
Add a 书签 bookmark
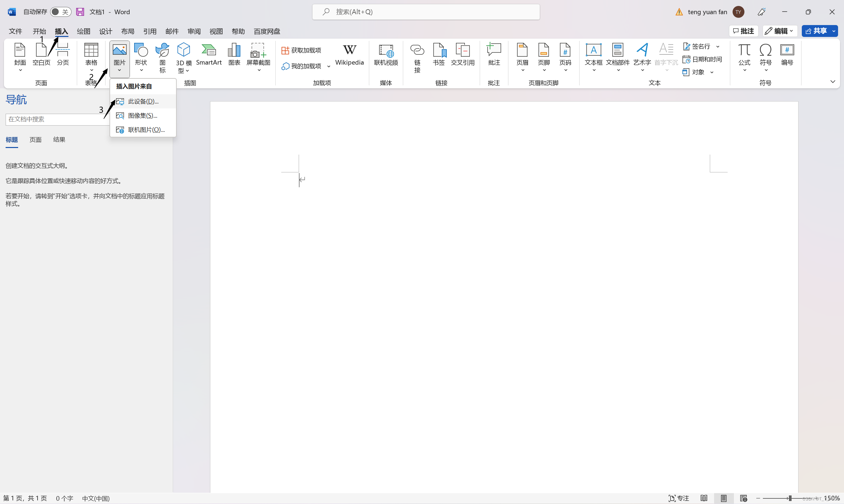(x=439, y=54)
